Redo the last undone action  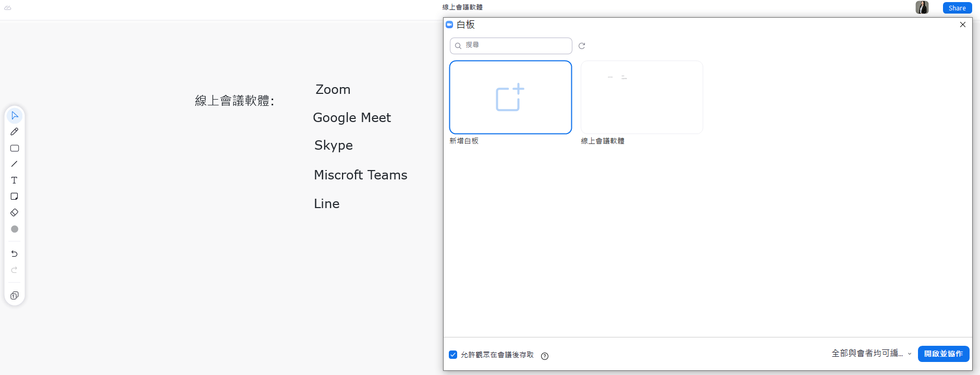click(x=15, y=270)
